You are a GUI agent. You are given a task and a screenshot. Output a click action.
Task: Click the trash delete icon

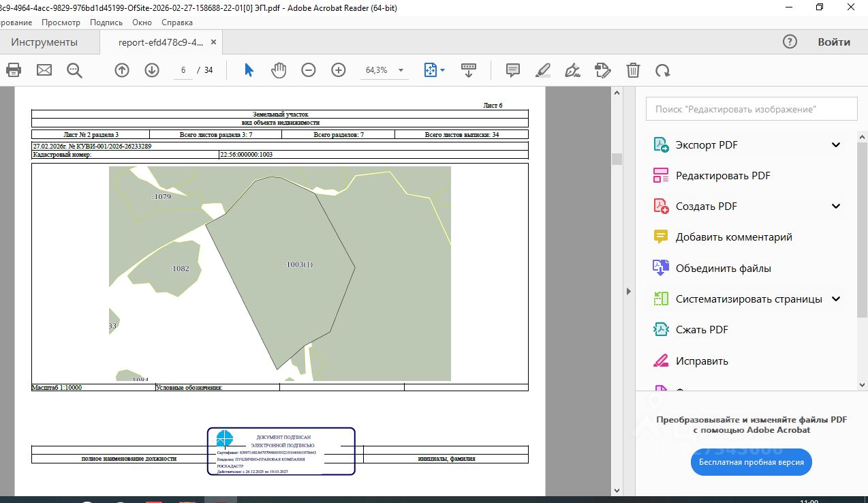633,70
